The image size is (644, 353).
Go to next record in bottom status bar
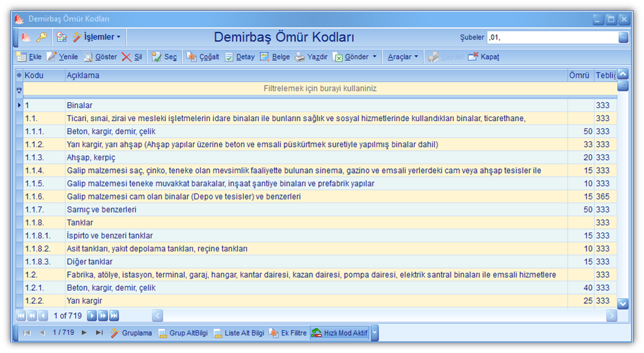(84, 333)
